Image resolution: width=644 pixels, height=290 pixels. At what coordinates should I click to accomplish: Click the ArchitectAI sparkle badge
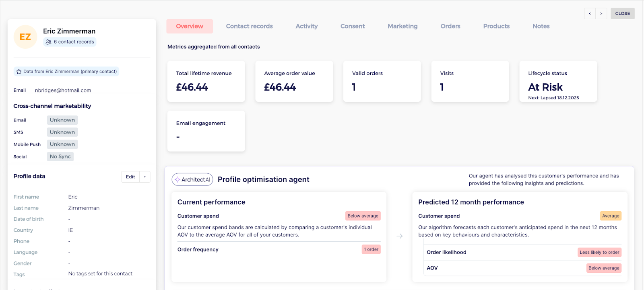[192, 179]
